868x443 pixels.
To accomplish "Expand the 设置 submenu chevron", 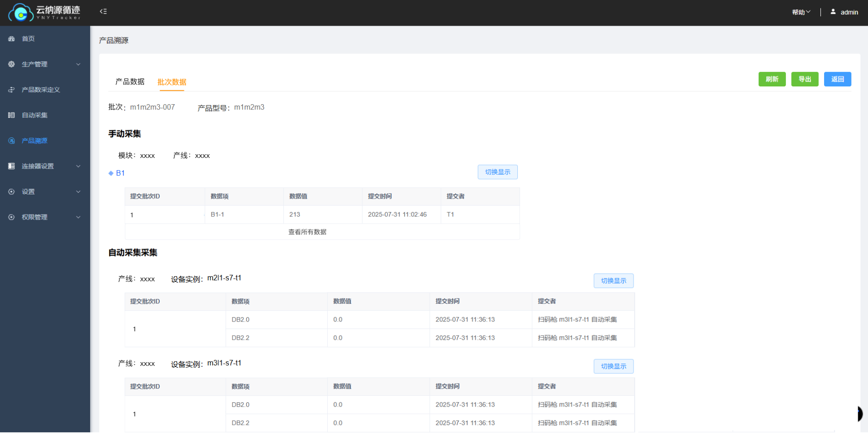I will click(78, 192).
